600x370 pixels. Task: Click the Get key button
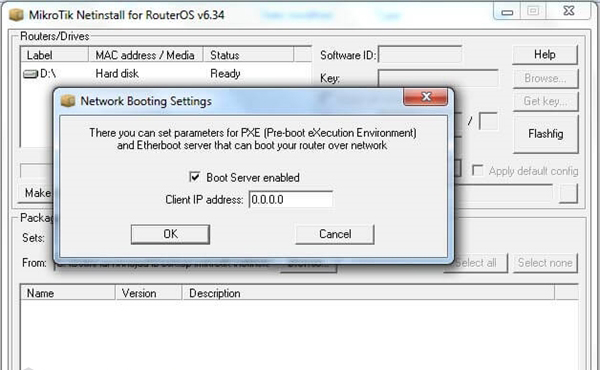point(545,101)
